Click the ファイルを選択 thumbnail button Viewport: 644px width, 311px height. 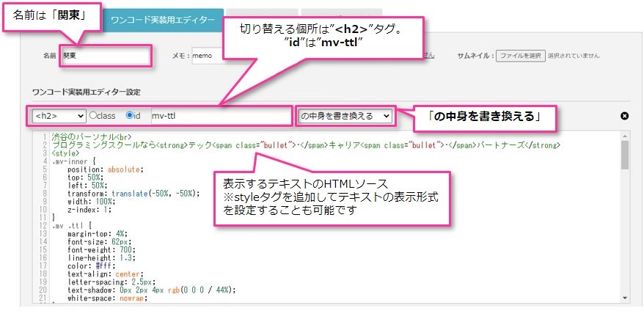(520, 56)
